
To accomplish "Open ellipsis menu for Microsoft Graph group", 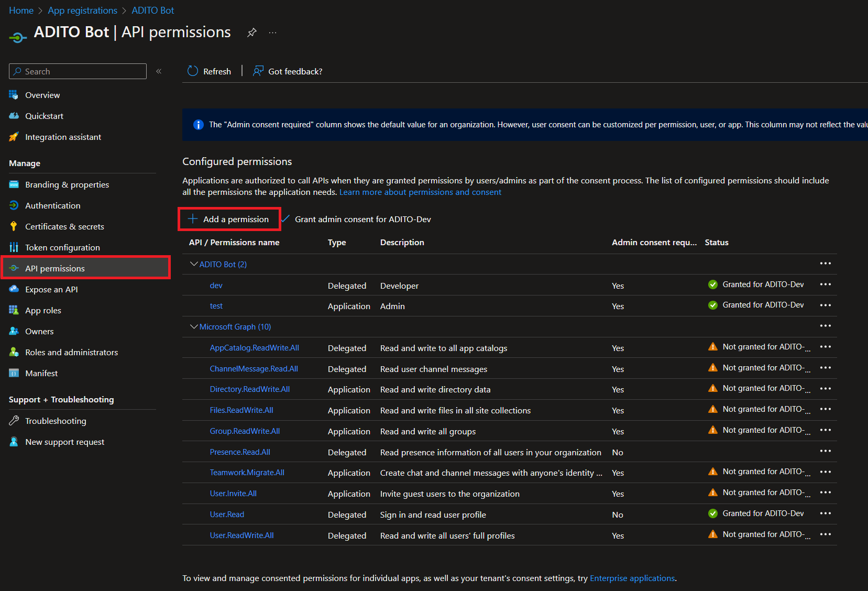I will click(826, 326).
